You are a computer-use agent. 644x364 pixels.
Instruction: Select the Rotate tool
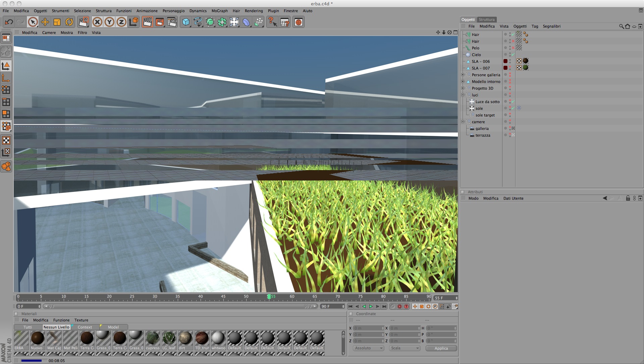tap(69, 22)
